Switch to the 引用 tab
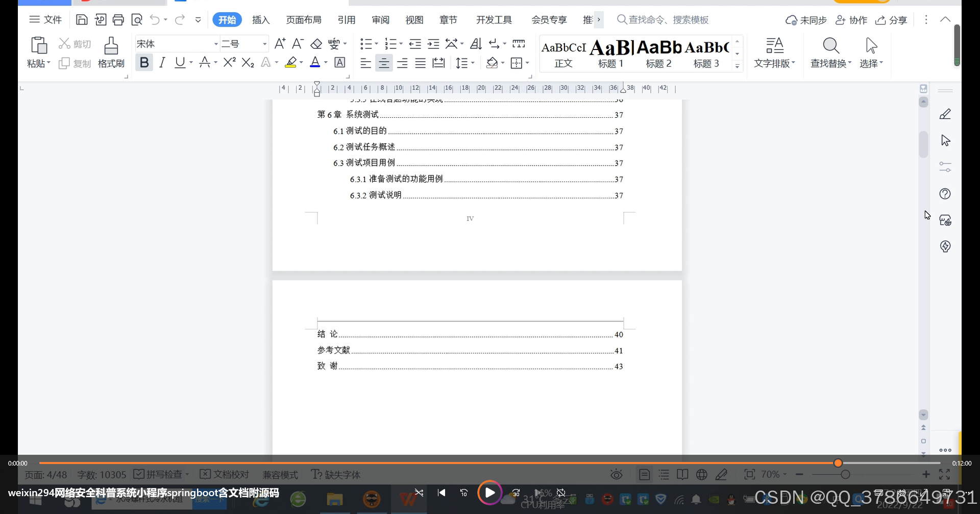This screenshot has height=514, width=980. [347, 19]
